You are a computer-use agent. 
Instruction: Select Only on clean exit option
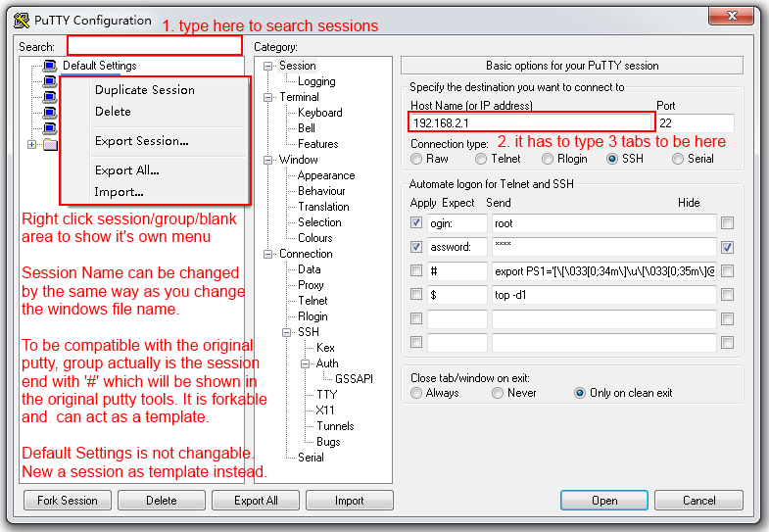[x=580, y=393]
